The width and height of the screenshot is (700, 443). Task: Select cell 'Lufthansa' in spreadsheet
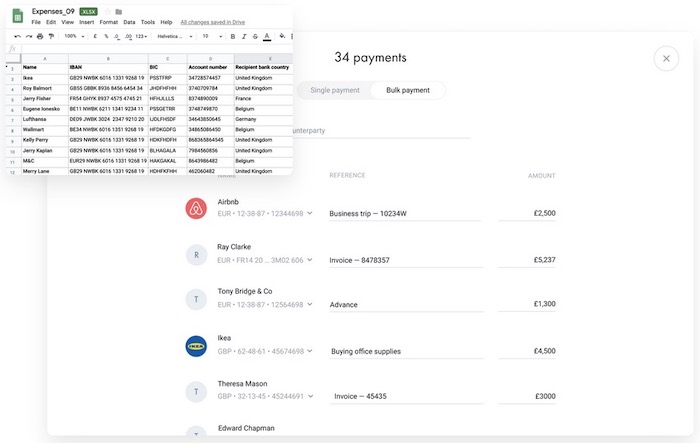tap(45, 120)
